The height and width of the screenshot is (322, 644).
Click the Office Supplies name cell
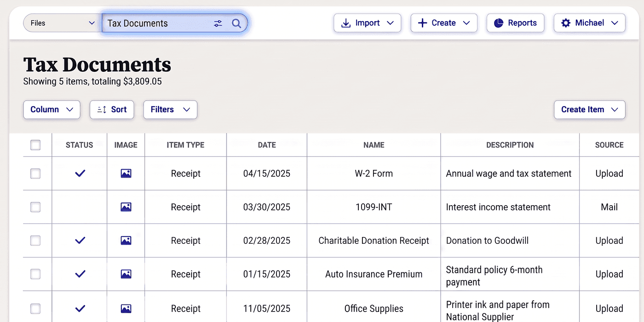(x=374, y=309)
